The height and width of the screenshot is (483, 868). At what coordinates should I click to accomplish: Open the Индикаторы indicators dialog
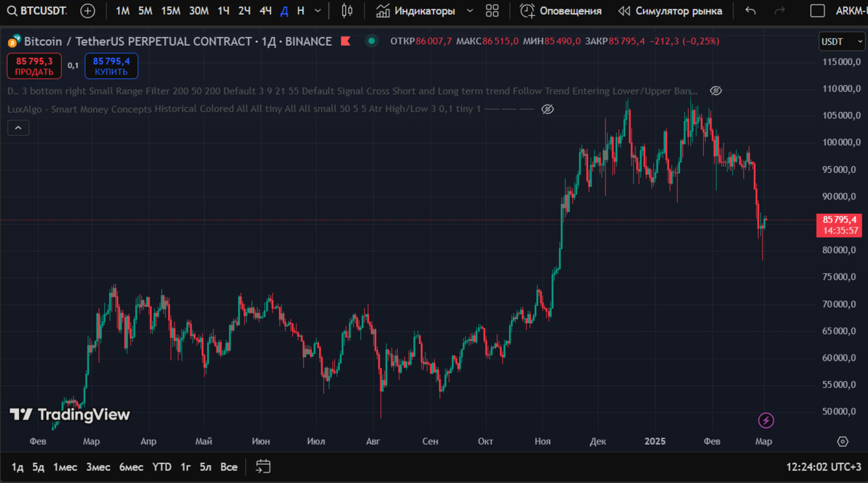416,11
